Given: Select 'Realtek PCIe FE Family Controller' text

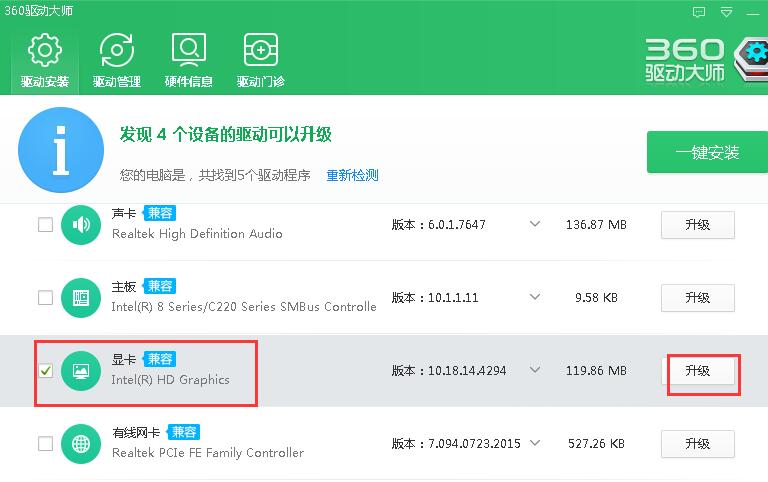Looking at the screenshot, I should [x=208, y=453].
